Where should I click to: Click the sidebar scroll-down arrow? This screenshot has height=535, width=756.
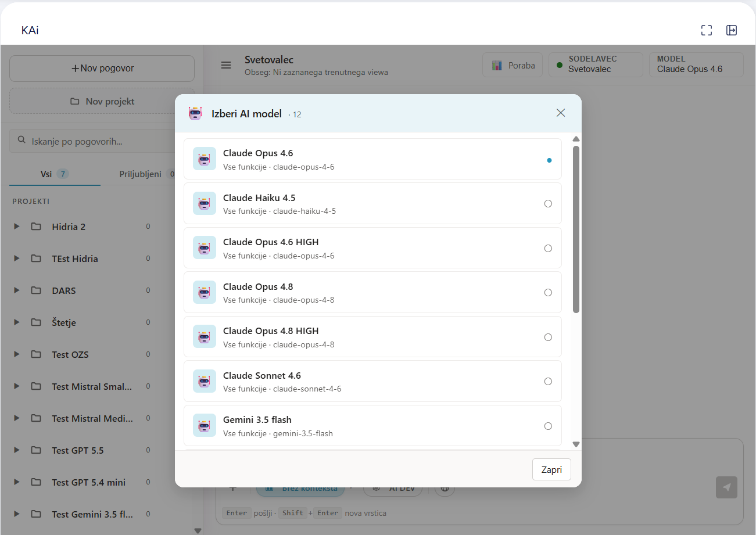[198, 530]
